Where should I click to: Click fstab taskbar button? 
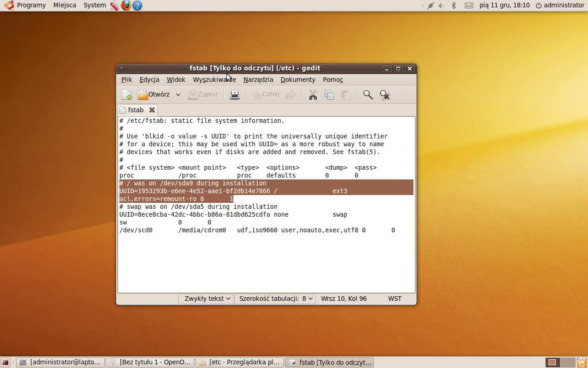pos(329,362)
